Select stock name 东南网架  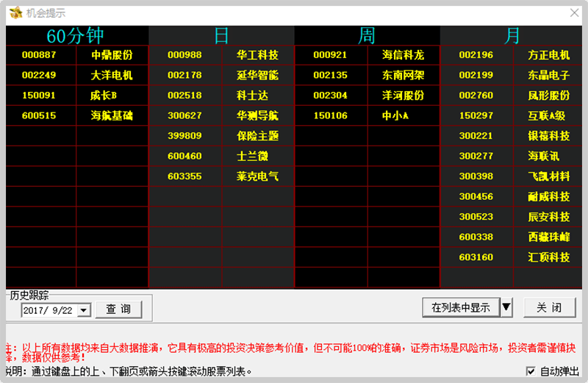click(403, 76)
